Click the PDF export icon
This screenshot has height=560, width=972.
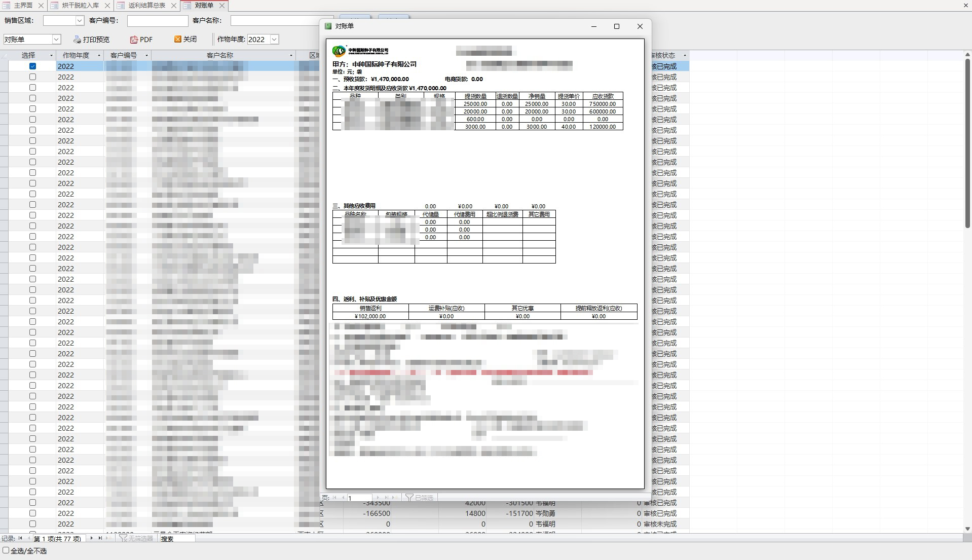134,40
